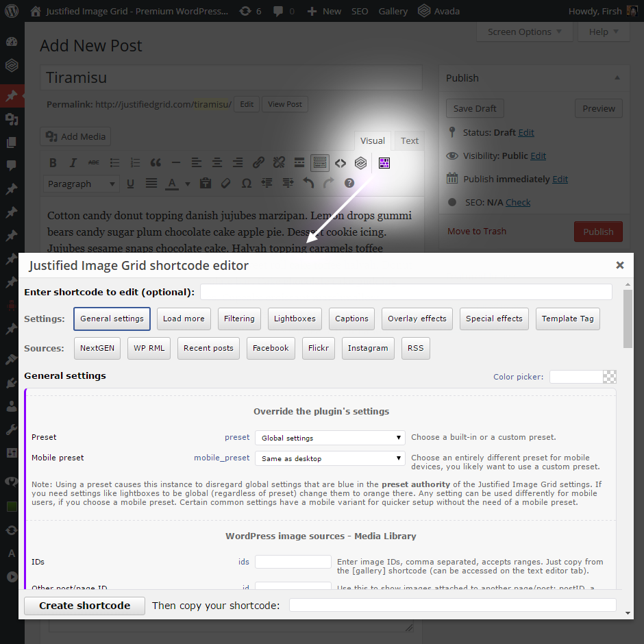Click the Save Draft button
Screen dimensions: 644x644
[475, 108]
